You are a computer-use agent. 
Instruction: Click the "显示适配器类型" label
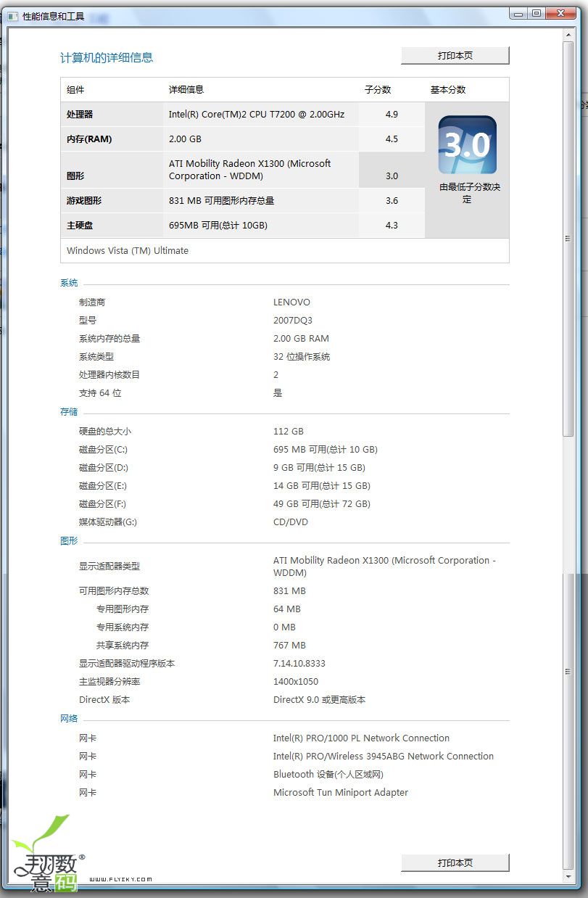[109, 567]
